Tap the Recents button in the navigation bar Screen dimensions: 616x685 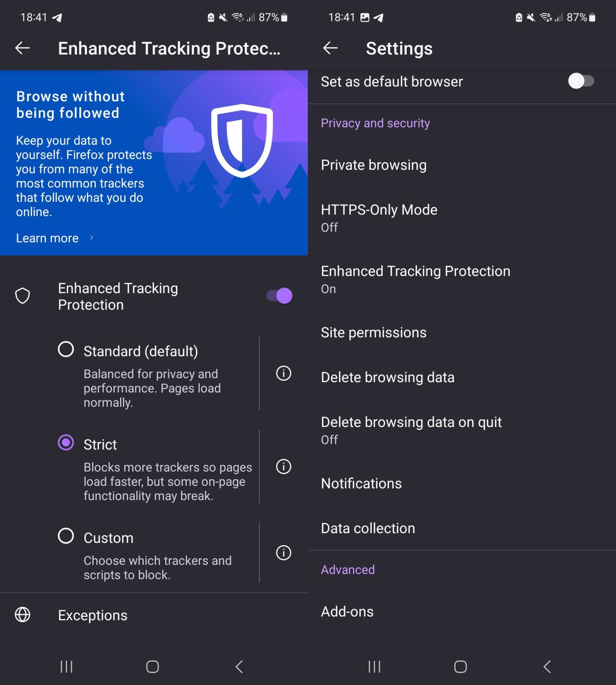66,666
